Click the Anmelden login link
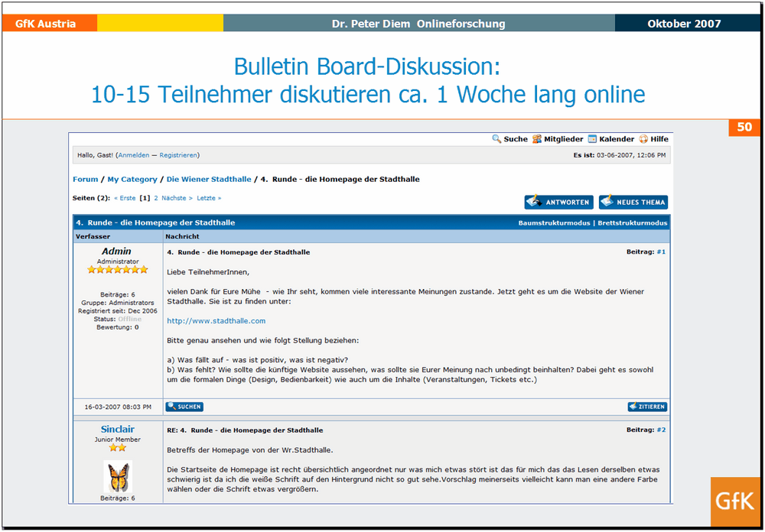 tap(134, 155)
